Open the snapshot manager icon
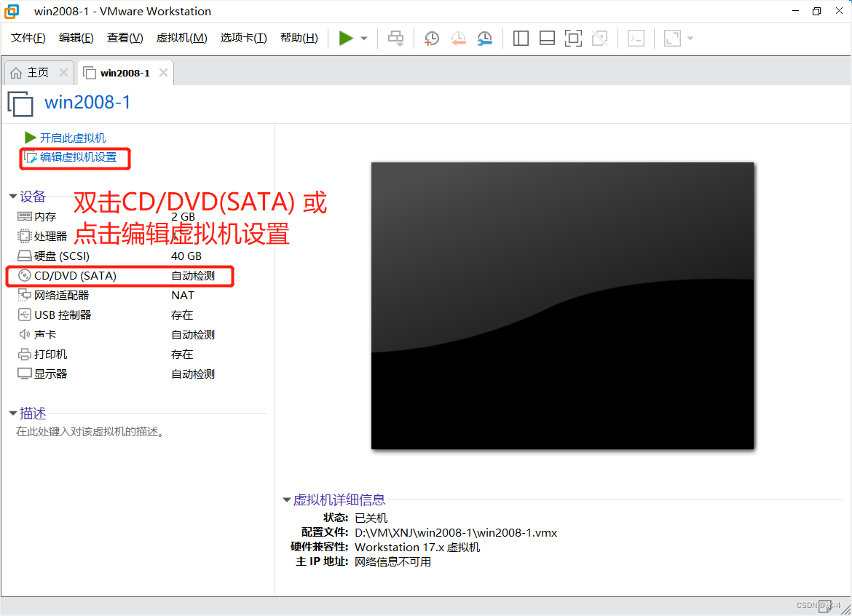The height and width of the screenshot is (616, 852). tap(484, 38)
